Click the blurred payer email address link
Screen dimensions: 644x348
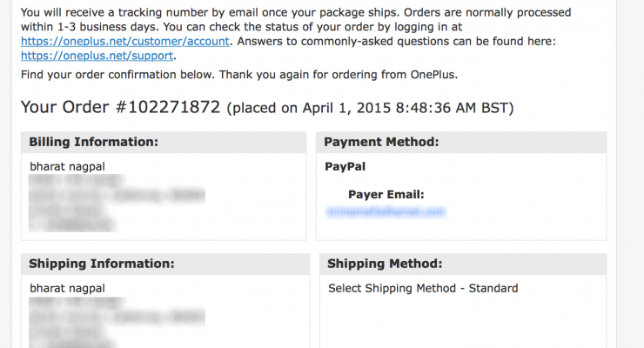point(386,211)
